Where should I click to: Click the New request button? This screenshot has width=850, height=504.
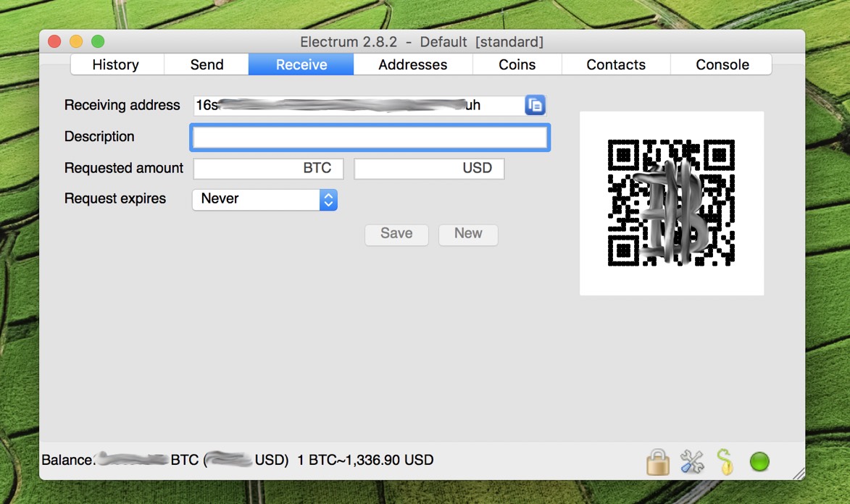[x=468, y=234]
